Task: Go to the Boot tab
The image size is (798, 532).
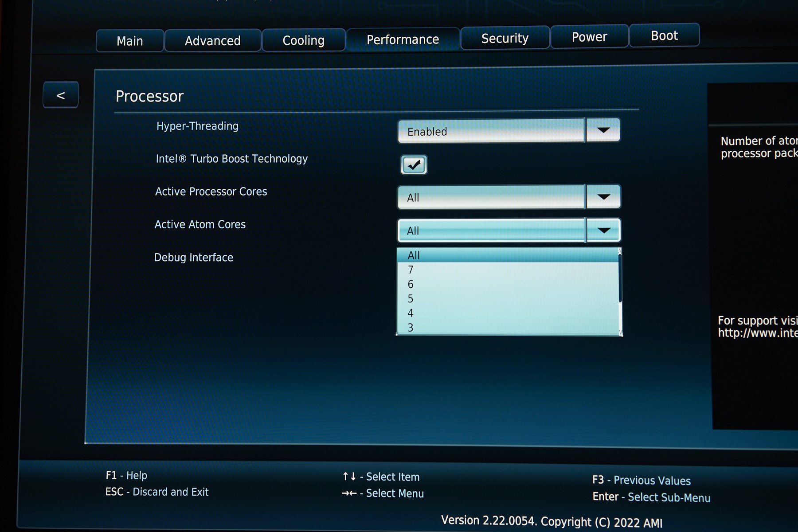Action: (664, 35)
